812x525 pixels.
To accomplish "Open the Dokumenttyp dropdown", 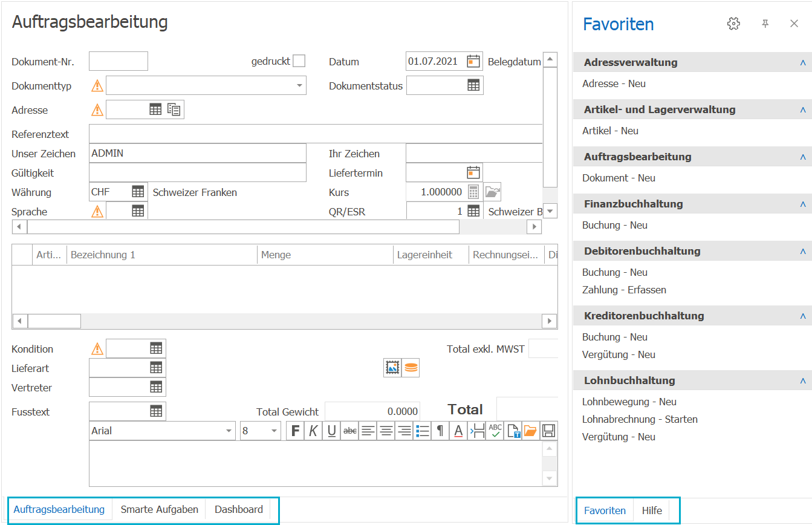I will pyautogui.click(x=299, y=85).
